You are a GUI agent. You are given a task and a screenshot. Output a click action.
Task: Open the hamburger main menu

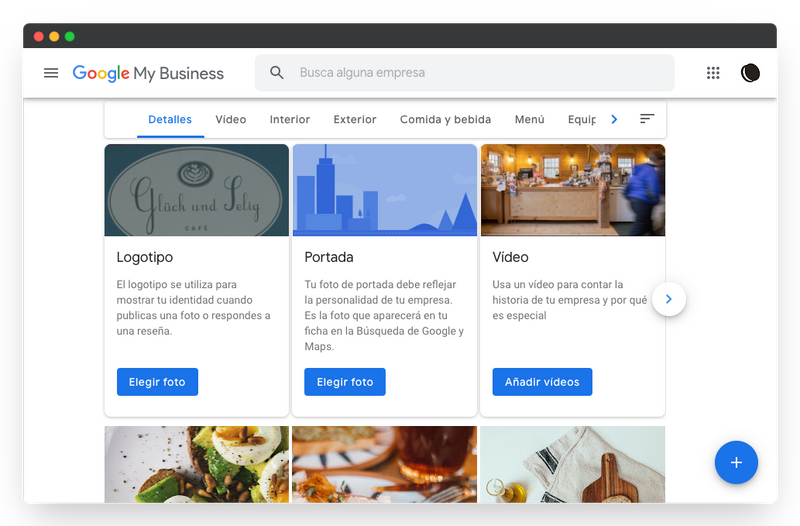(x=51, y=73)
